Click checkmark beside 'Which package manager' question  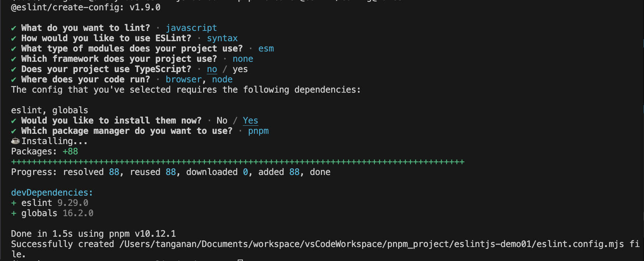pyautogui.click(x=14, y=131)
